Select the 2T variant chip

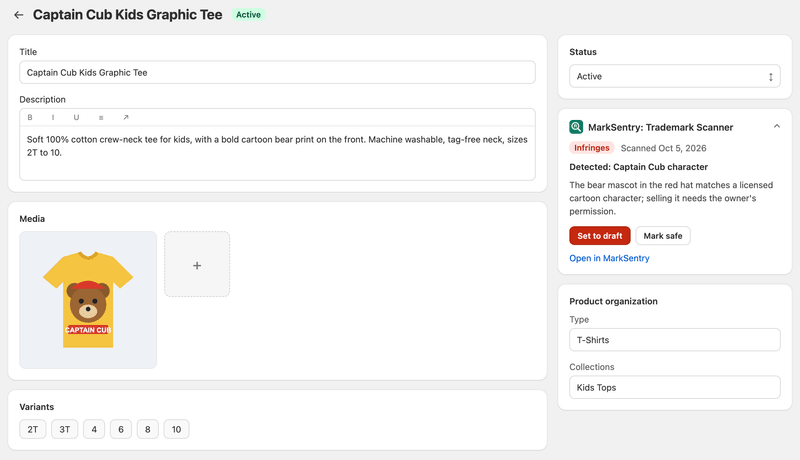tap(33, 429)
